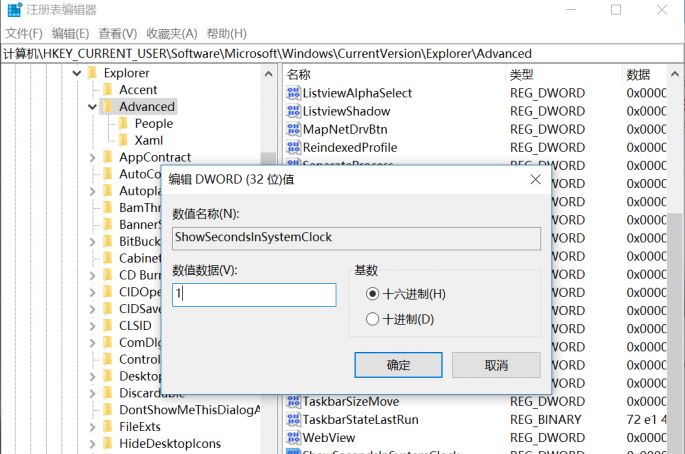Click the HideDesktopIcons folder icon
This screenshot has height=454, width=685.
pos(108,444)
